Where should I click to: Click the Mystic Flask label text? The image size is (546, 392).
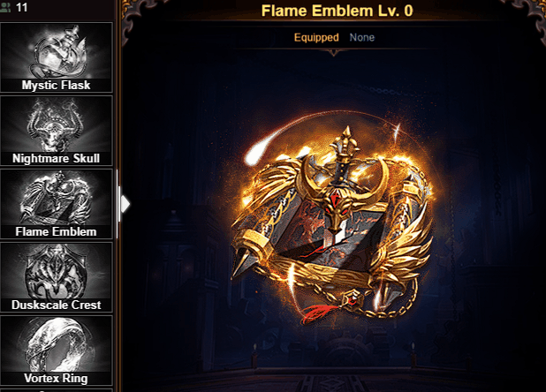coord(56,86)
